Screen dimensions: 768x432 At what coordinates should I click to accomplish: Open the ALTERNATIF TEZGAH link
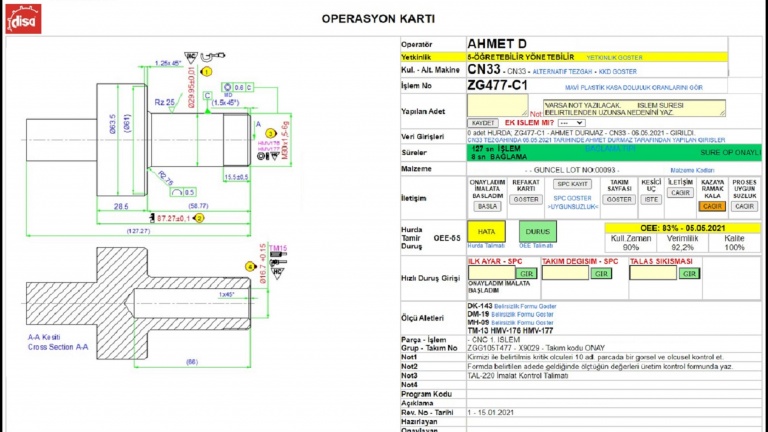pyautogui.click(x=562, y=72)
